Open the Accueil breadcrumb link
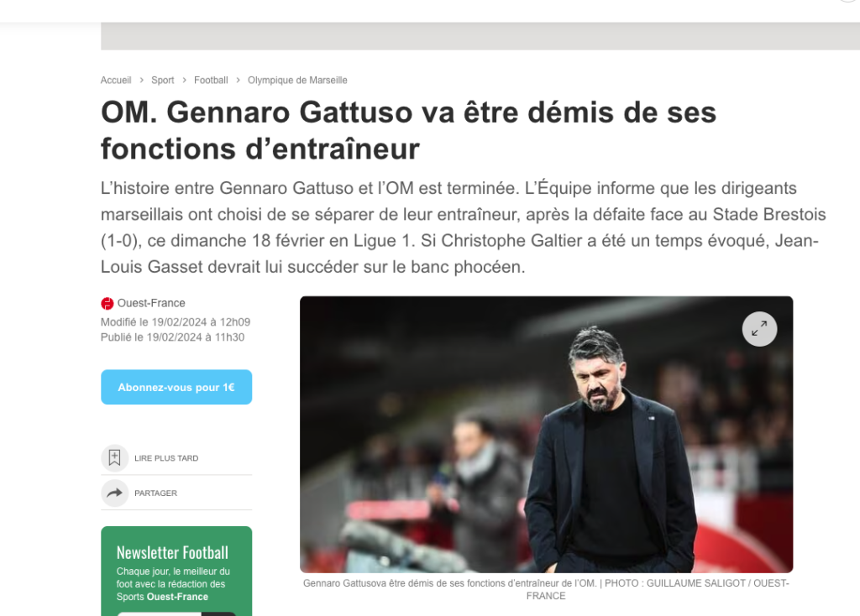This screenshot has height=616, width=860. point(116,80)
